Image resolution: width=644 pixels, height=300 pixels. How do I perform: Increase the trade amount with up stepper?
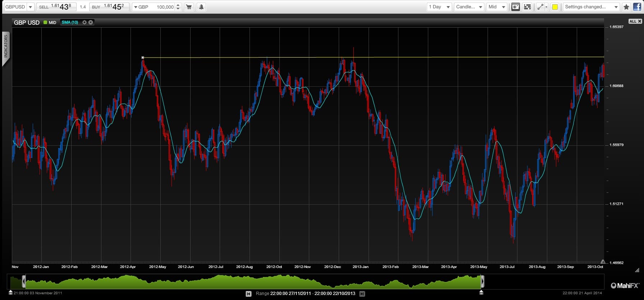(x=178, y=5)
